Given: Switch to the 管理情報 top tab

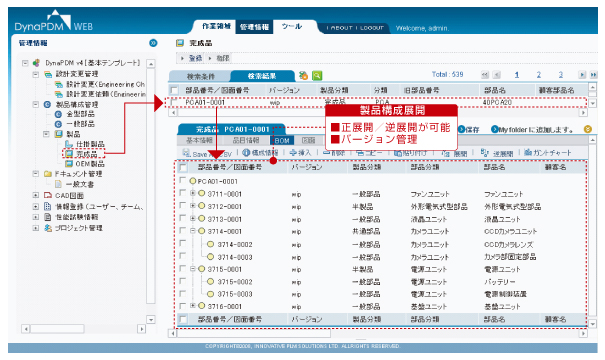Looking at the screenshot, I should click(x=254, y=27).
